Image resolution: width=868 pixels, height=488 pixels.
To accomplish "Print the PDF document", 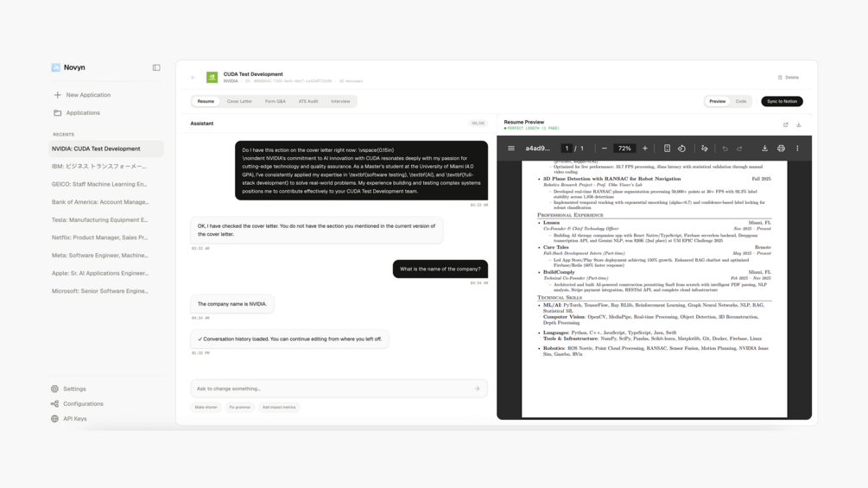I will coord(781,149).
